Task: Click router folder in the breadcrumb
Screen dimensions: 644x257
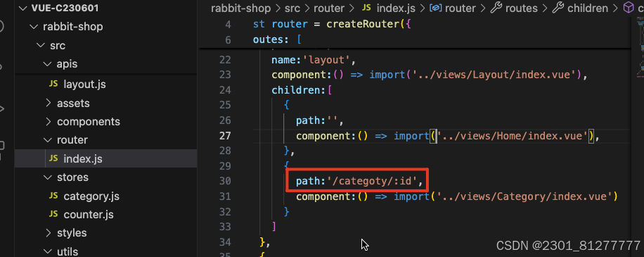Action: coord(328,8)
